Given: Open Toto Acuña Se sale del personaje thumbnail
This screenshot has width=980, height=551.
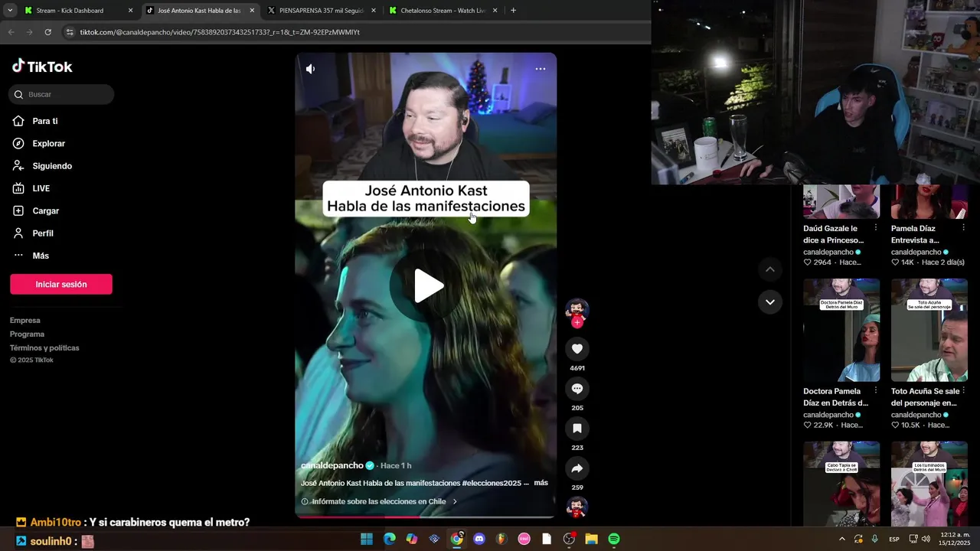Looking at the screenshot, I should click(929, 330).
